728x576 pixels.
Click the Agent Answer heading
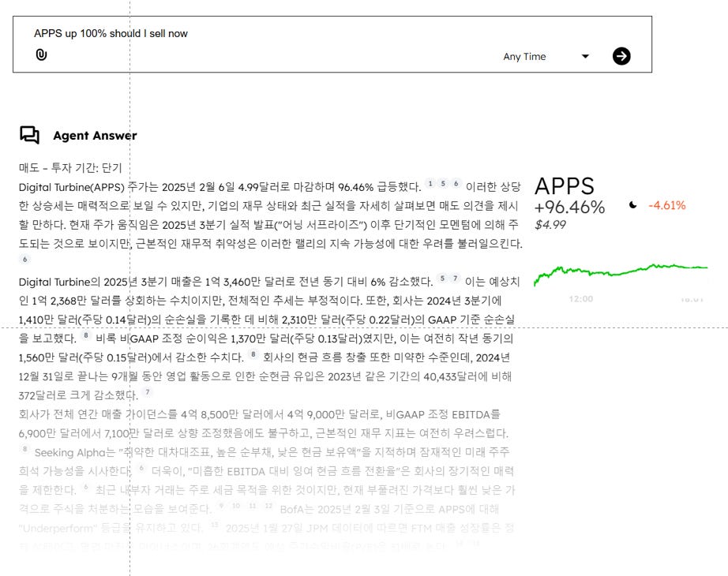95,136
